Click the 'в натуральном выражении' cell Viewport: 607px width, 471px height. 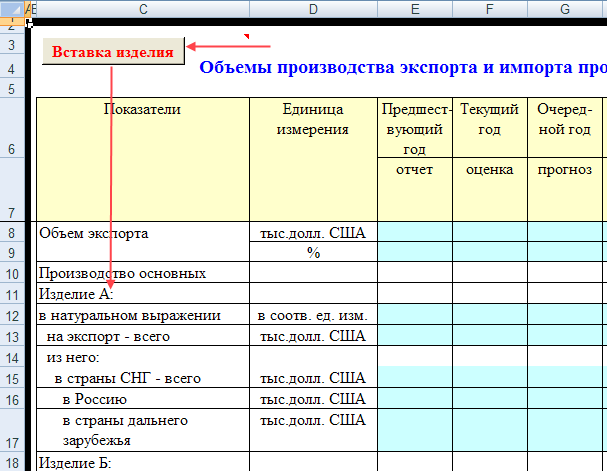click(143, 315)
